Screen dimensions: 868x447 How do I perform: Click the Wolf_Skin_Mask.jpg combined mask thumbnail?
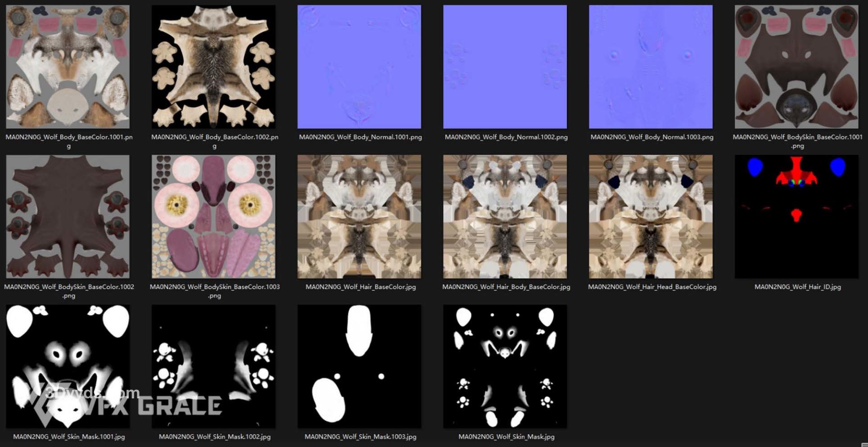(505, 366)
